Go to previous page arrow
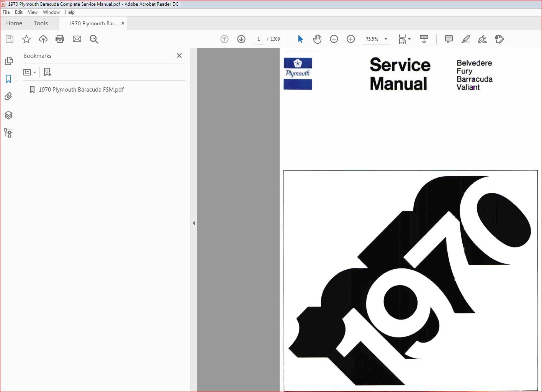This screenshot has height=392, width=542. (224, 39)
